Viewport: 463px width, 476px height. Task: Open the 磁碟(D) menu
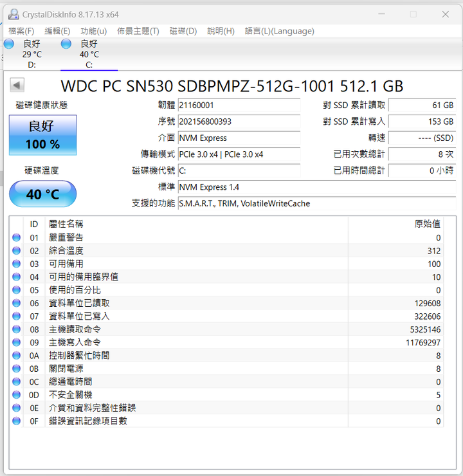point(183,31)
